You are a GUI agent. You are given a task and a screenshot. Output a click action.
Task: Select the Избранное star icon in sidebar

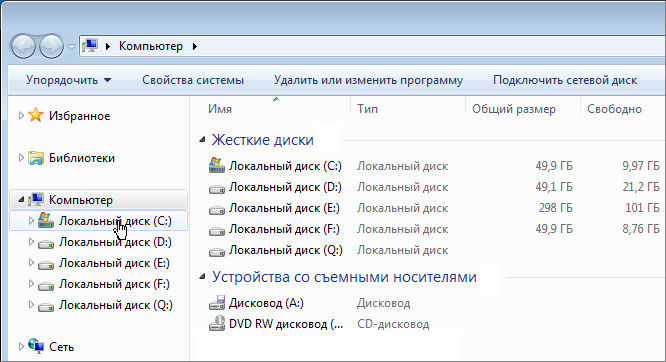tap(36, 115)
